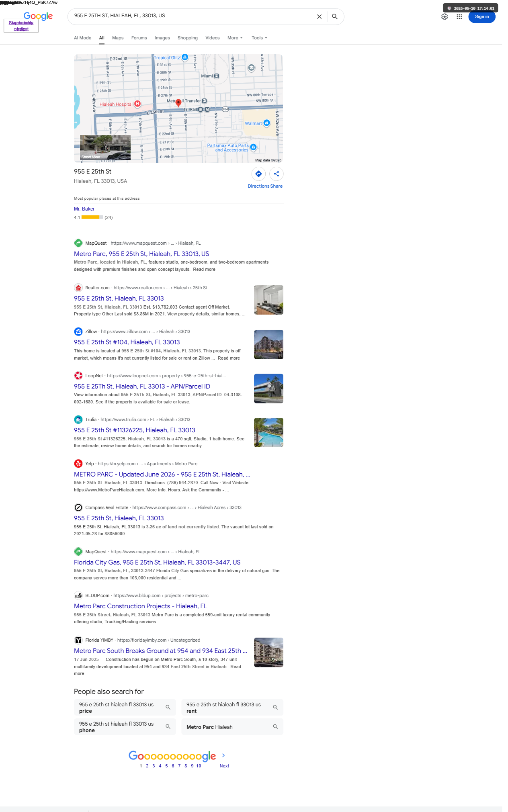
Task: Click the Realtor.com favicon
Action: coord(78,288)
